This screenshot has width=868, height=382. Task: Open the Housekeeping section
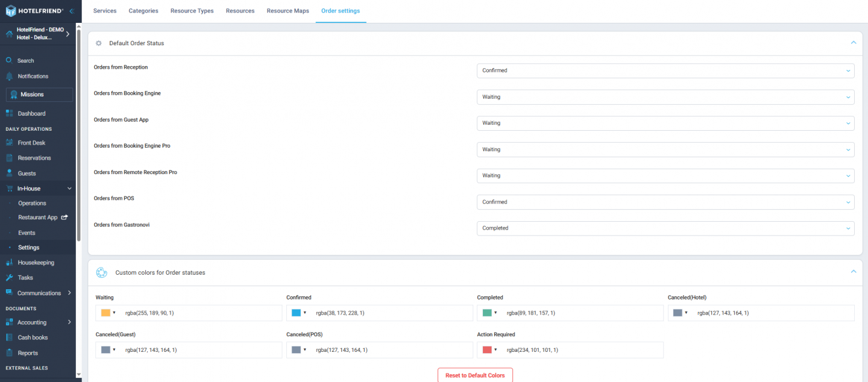tap(34, 262)
